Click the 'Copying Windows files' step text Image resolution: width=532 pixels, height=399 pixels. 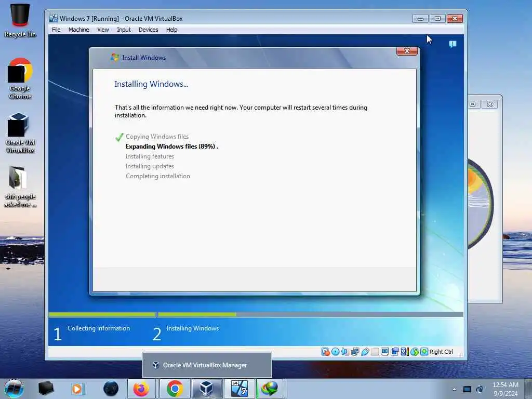click(157, 137)
